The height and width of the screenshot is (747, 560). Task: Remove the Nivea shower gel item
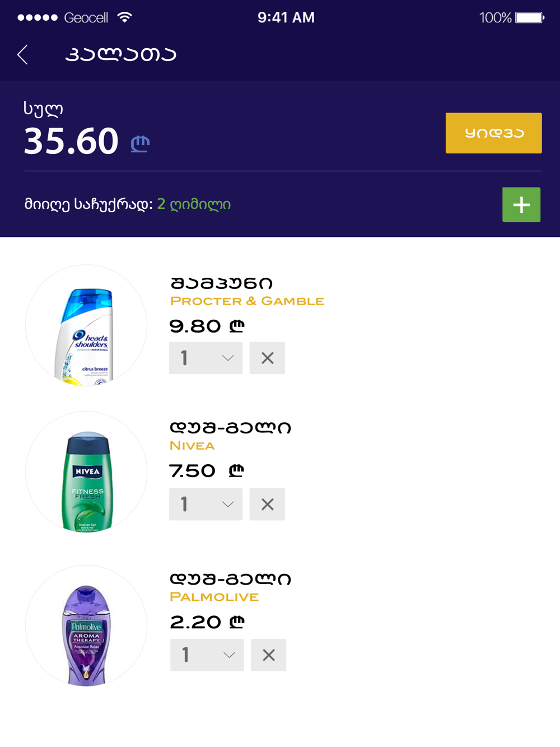pyautogui.click(x=267, y=504)
